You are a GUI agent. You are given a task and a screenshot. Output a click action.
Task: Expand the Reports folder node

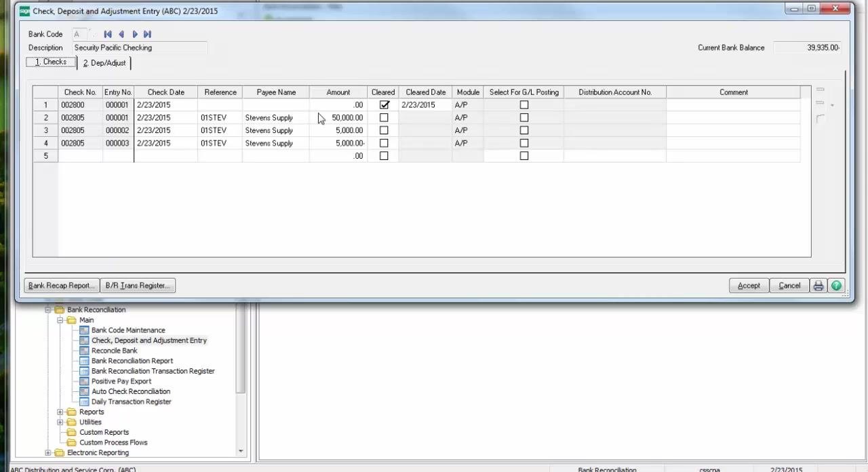[x=60, y=412]
